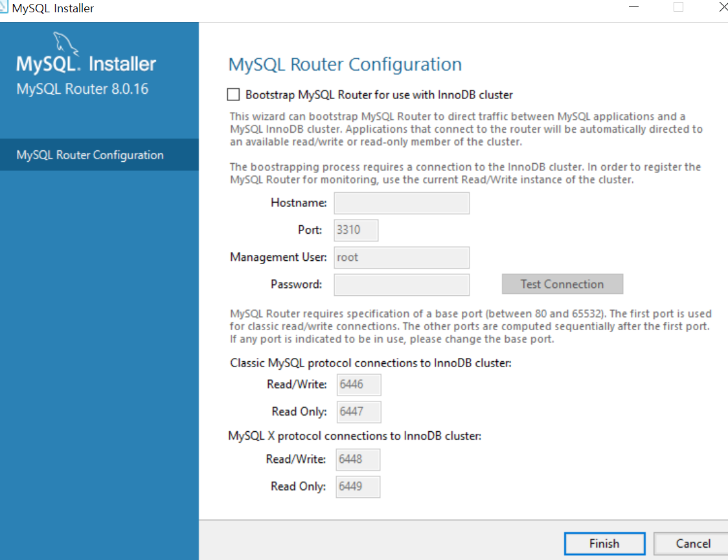The height and width of the screenshot is (560, 728).
Task: Minimize the MySQL Installer window
Action: point(633,7)
